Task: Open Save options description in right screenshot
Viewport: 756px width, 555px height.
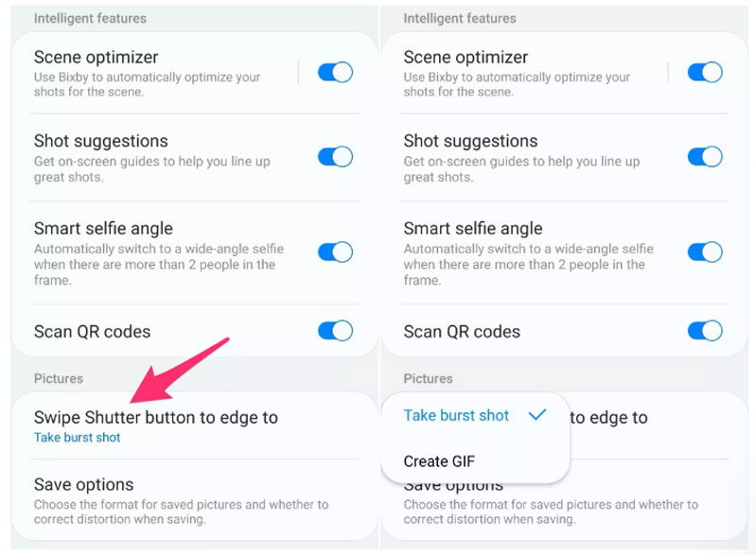Action: pos(551,512)
